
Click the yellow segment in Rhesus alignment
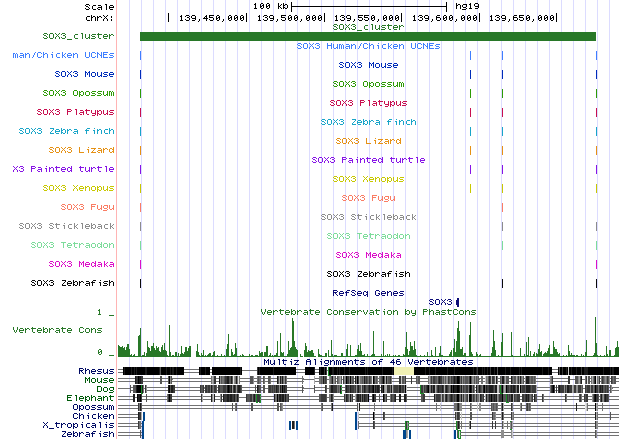[403, 371]
